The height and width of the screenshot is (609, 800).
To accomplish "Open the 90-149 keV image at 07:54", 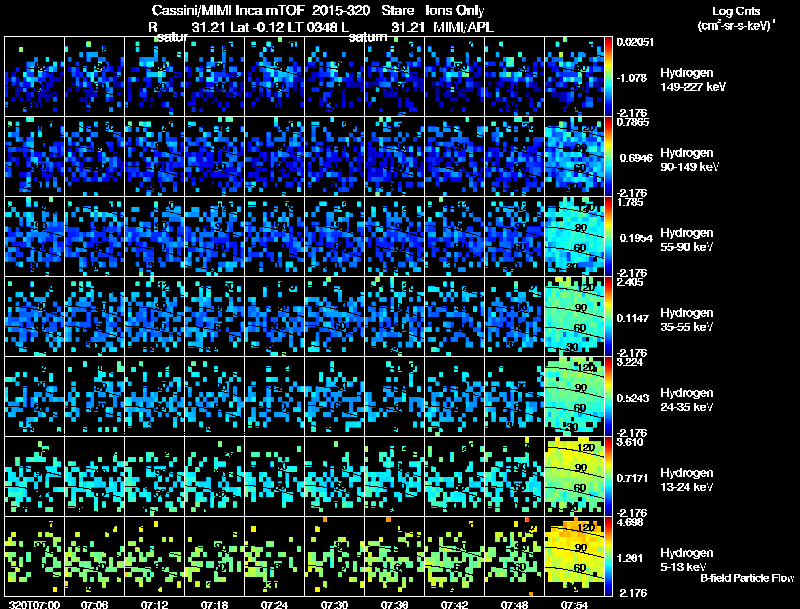I will click(574, 157).
